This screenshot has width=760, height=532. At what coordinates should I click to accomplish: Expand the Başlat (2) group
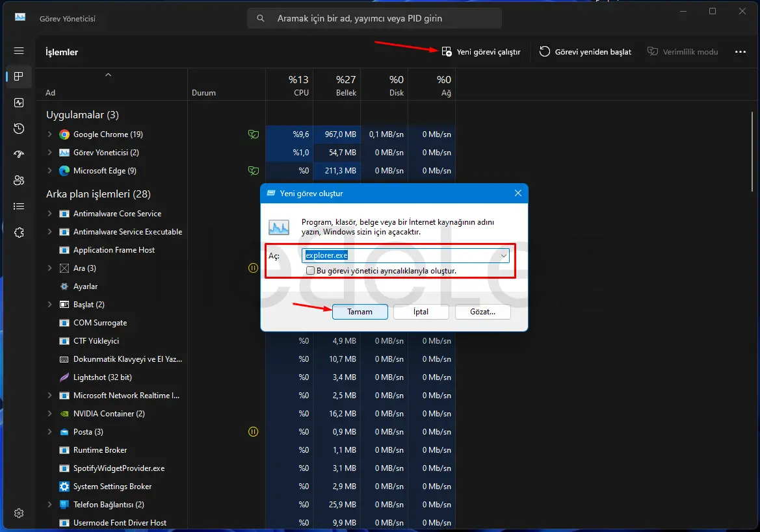pos(49,305)
